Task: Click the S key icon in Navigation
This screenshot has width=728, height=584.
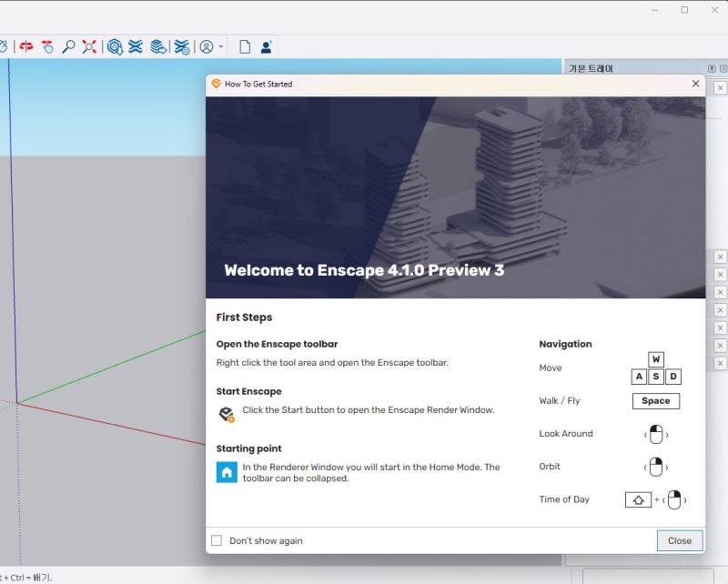Action: (x=656, y=377)
